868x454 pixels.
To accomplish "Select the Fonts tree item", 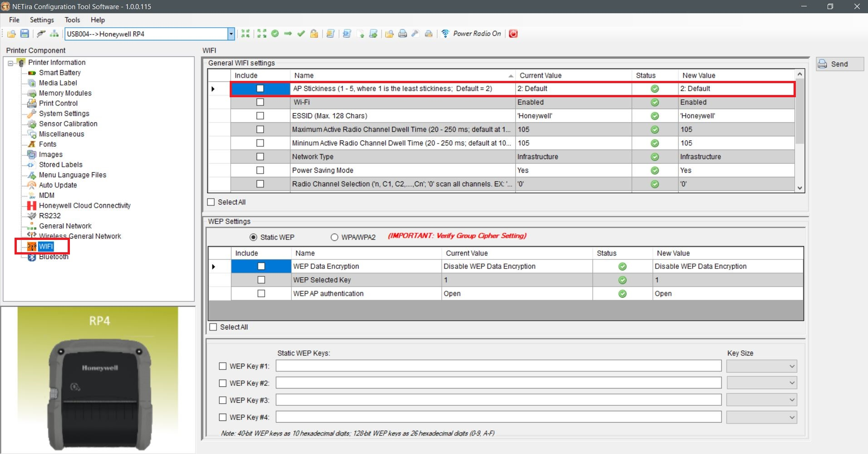I will point(48,144).
